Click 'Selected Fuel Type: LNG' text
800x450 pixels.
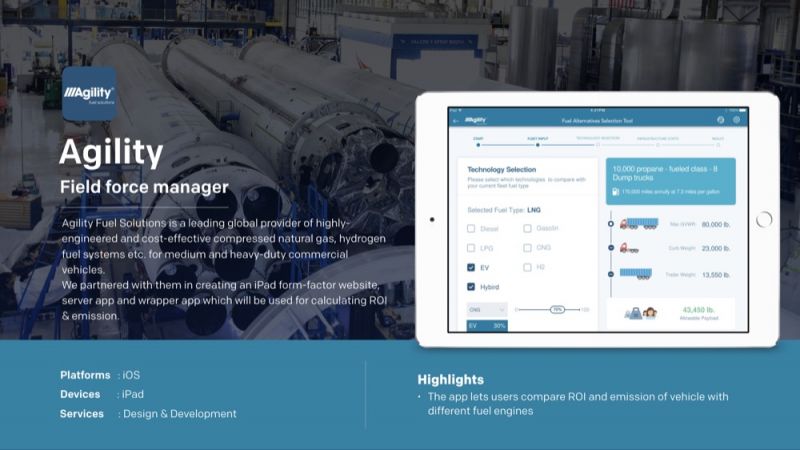(x=504, y=210)
